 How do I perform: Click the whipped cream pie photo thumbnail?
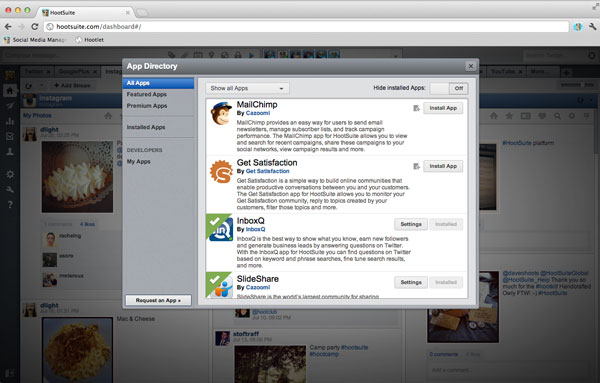(77, 177)
